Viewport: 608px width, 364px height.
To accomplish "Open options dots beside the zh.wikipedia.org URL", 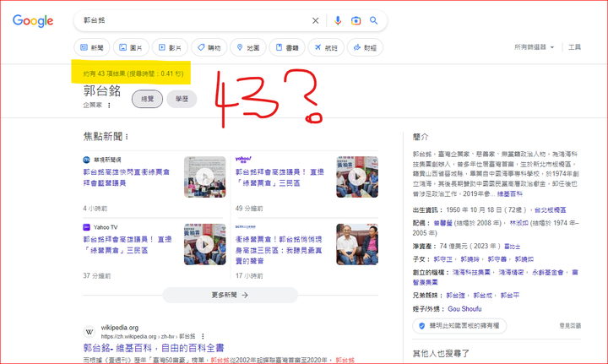I will pos(203,336).
